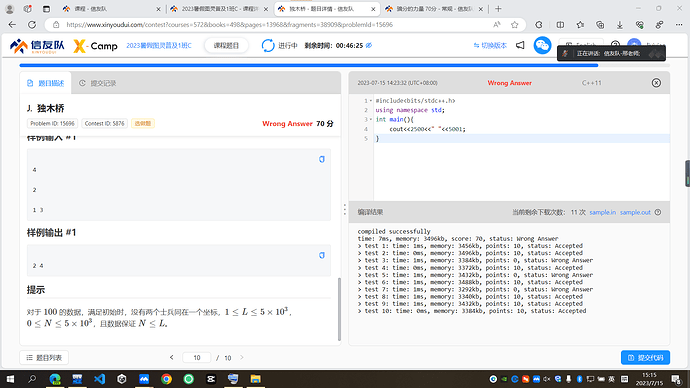
Task: Click the page number input field
Action: (x=197, y=358)
